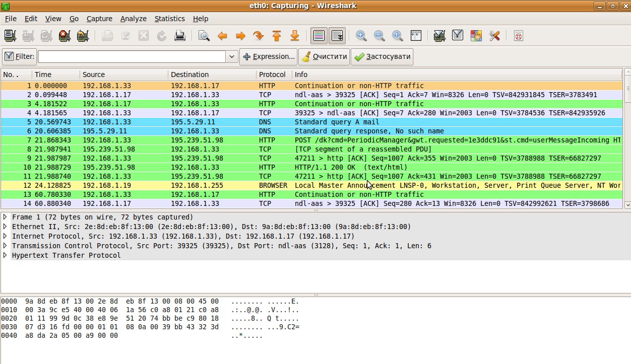Sort by the Protocol column header
Viewport: 631px width, 364px height.
pos(274,75)
